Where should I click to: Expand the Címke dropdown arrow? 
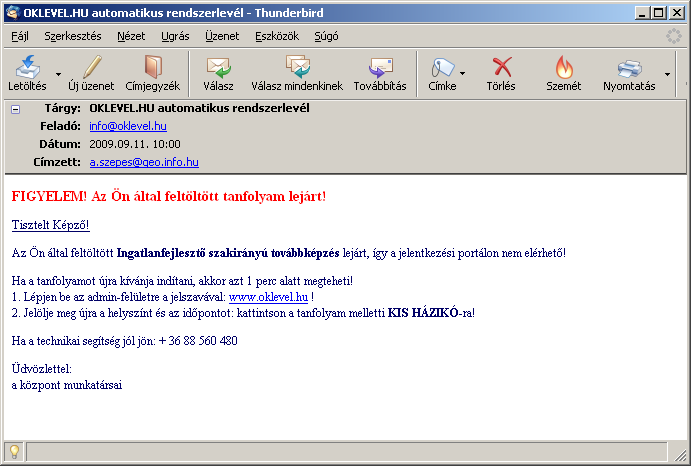coord(462,73)
